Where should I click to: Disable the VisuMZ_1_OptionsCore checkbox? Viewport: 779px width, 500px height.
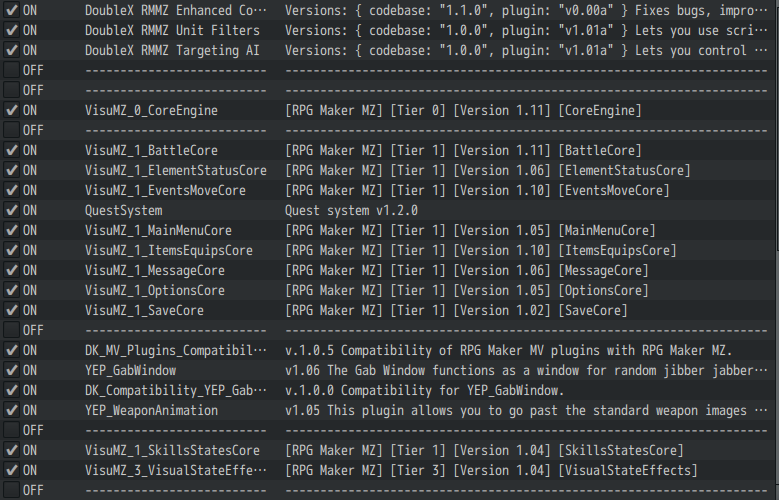pos(11,290)
